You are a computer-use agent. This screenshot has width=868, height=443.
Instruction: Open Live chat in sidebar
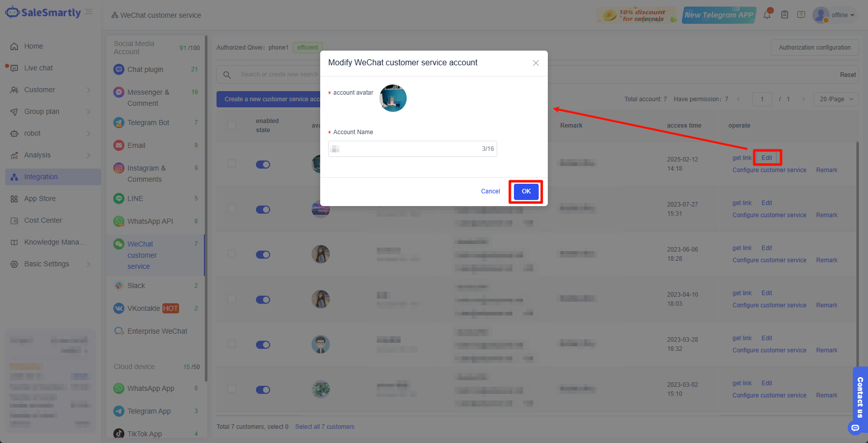coord(53,68)
